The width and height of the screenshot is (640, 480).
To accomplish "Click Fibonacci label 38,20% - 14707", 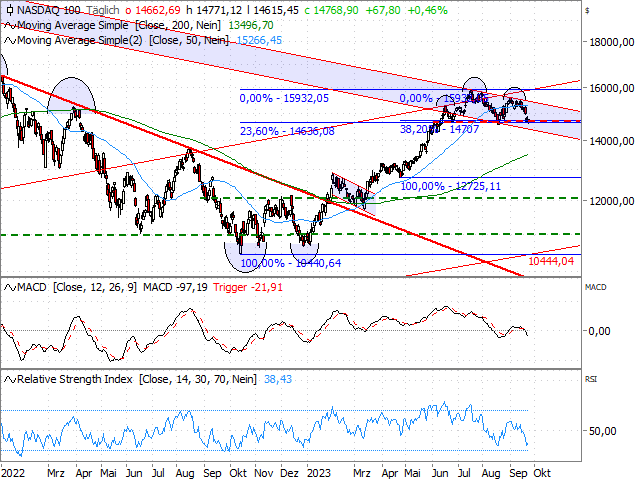I will [x=439, y=129].
